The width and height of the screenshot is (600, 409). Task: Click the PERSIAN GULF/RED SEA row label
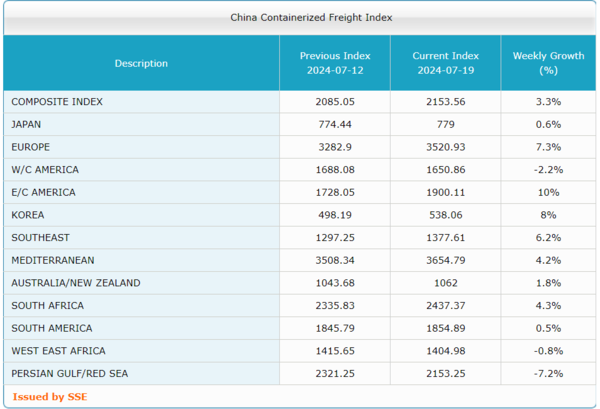(x=69, y=373)
